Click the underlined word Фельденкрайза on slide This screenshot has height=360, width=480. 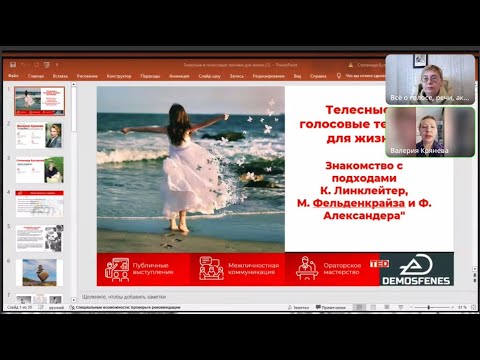tap(359, 203)
